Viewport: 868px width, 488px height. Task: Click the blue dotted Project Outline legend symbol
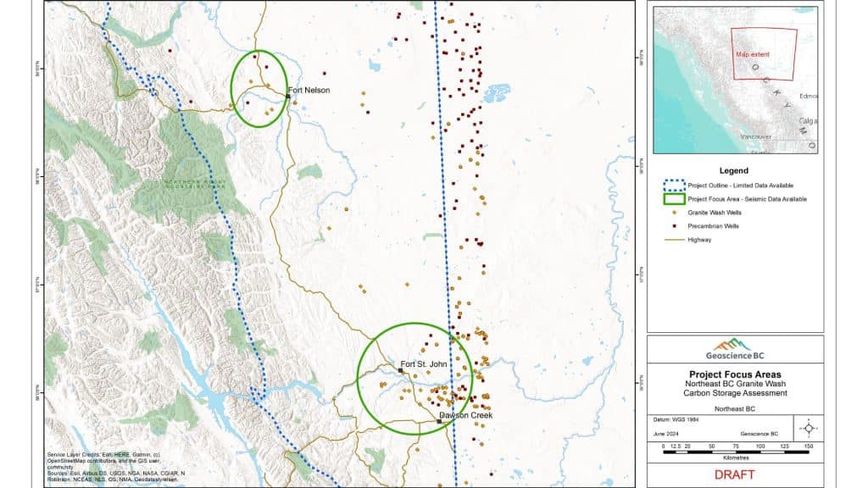[671, 184]
